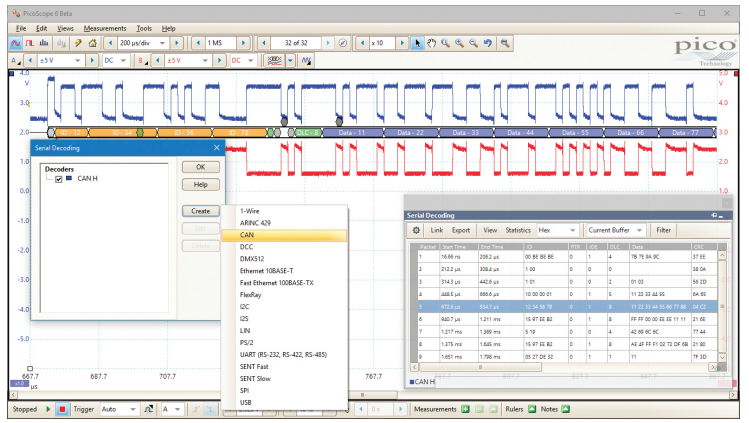The width and height of the screenshot is (749, 423).
Task: Click the Create button
Action: pos(201,211)
